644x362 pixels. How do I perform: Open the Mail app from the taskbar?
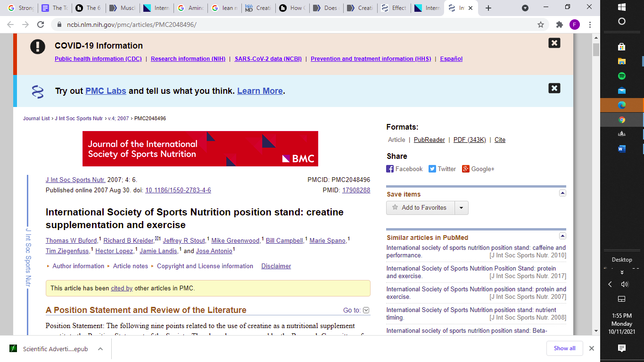click(621, 90)
